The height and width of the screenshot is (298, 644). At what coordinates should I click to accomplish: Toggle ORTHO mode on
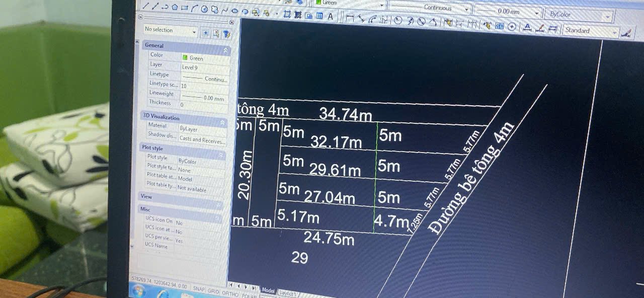point(230,293)
